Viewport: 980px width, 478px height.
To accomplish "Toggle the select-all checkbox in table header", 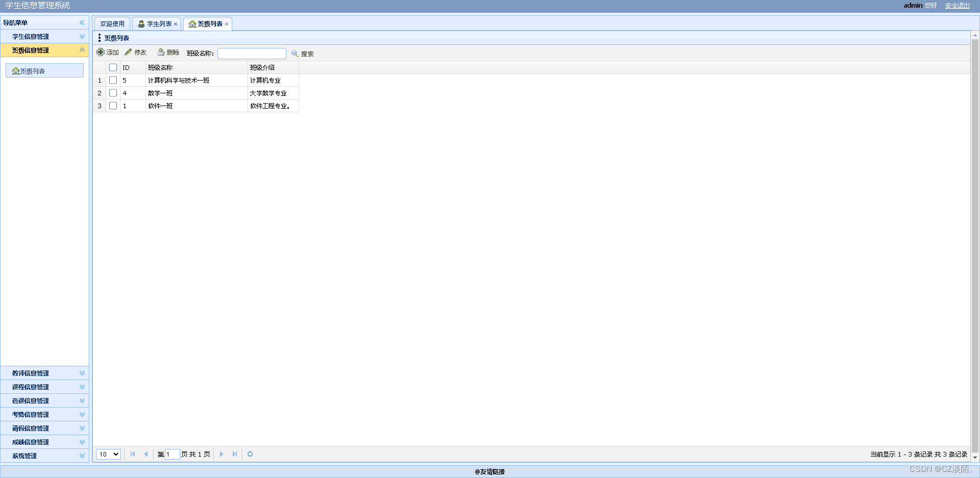I will coord(113,67).
